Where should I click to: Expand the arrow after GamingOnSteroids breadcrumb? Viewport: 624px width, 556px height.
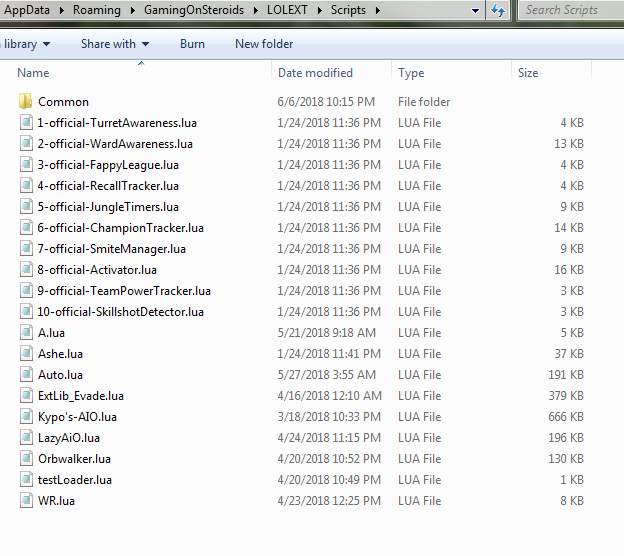[x=256, y=10]
